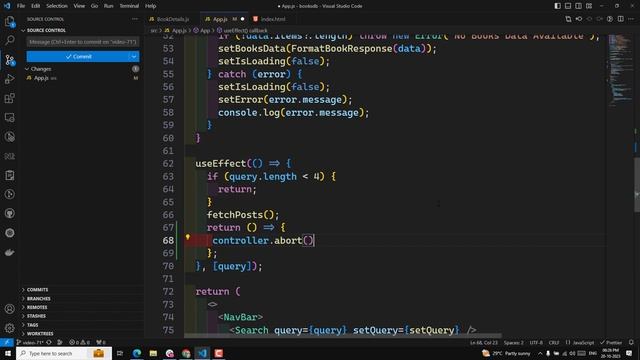The image size is (640, 360).
Task: Click the Synchronize Changes icon in status bar
Action: tap(49, 342)
